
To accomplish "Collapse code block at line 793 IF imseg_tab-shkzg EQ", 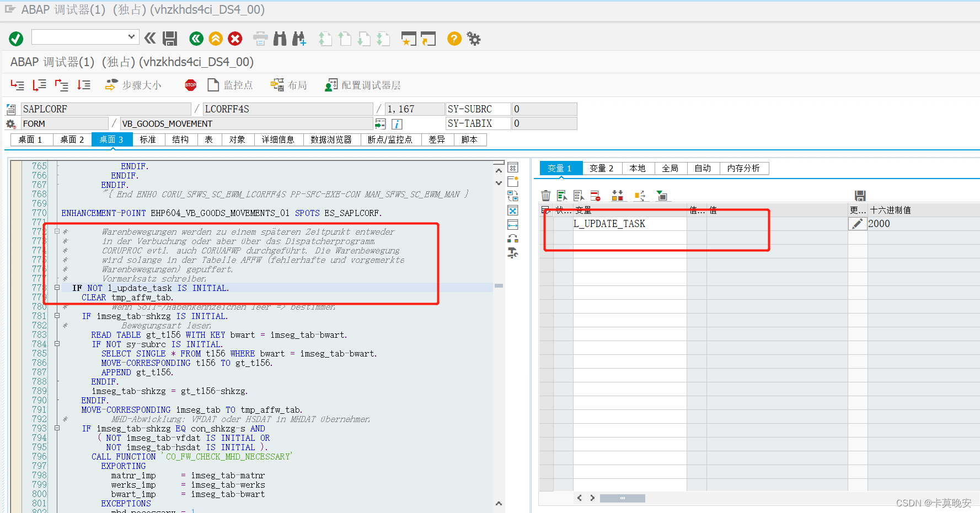I will [x=57, y=428].
